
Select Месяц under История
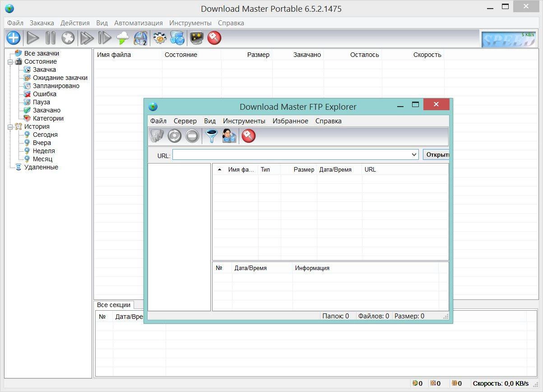pyautogui.click(x=42, y=159)
